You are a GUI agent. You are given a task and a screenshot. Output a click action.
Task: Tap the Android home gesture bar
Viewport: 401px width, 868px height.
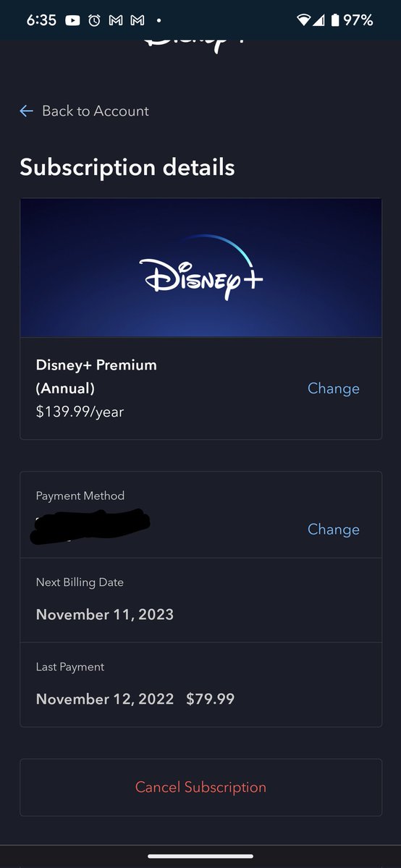200,856
